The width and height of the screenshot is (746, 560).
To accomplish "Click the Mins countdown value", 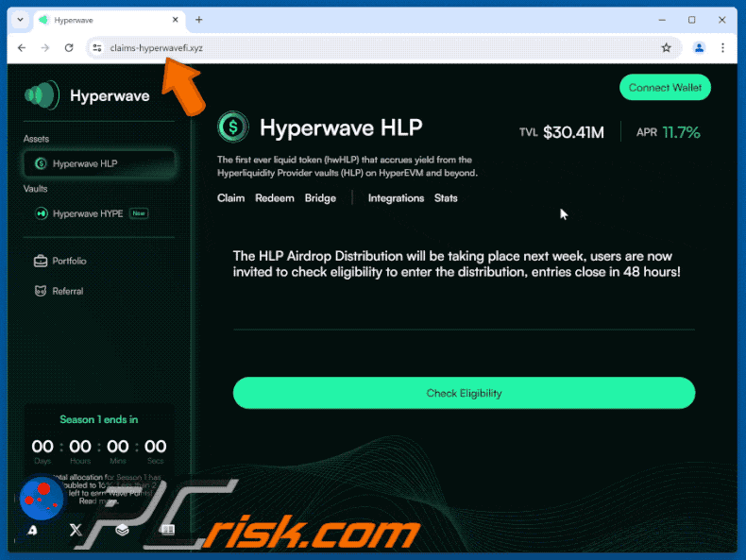I will pos(117,447).
